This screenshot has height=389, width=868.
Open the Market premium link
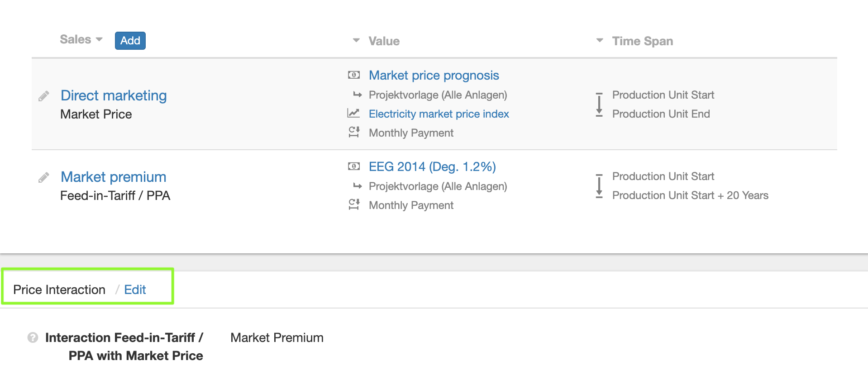[x=113, y=177]
